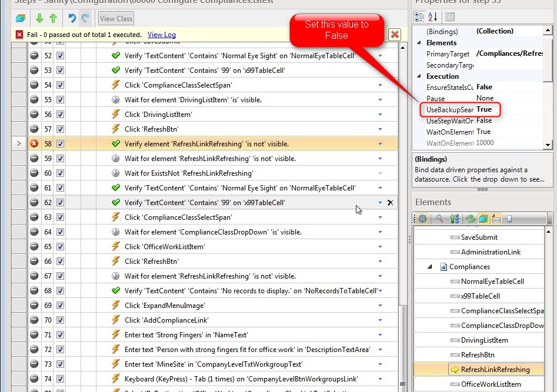The width and height of the screenshot is (557, 392).
Task: Expand the dropdown arrow on step 52
Action: tap(380, 56)
